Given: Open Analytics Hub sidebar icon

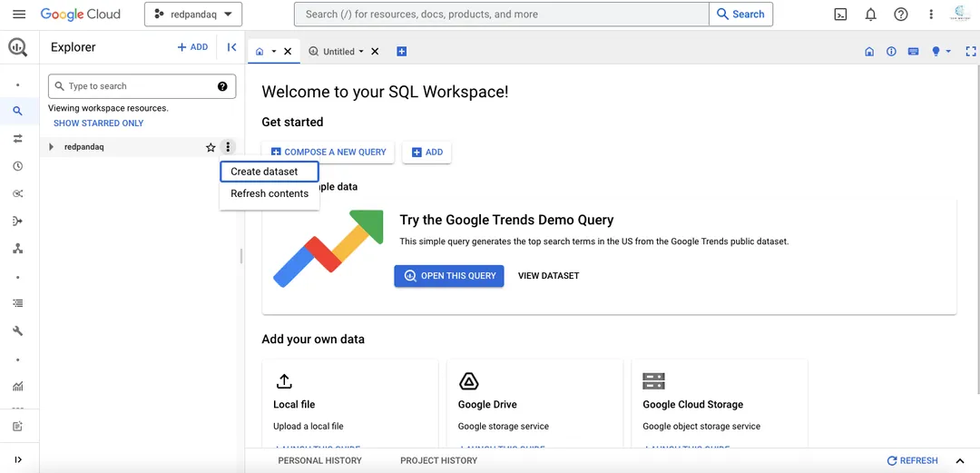Looking at the screenshot, I should coord(18,193).
